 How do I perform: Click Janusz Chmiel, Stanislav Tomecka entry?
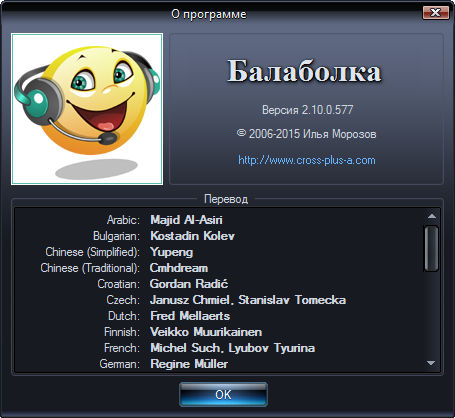pos(248,300)
